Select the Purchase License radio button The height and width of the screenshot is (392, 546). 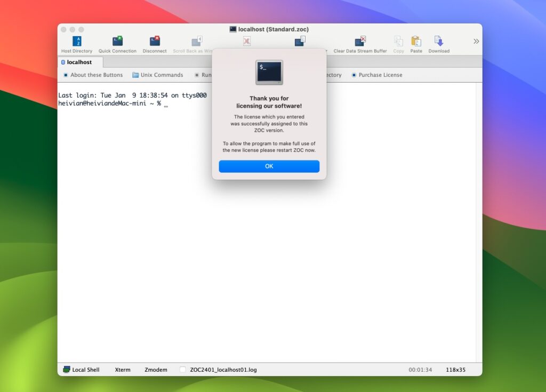click(353, 75)
